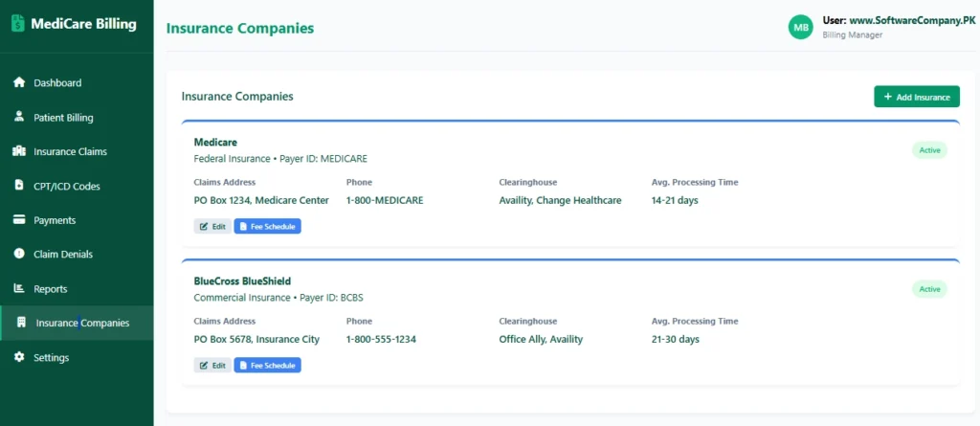Click the Payments card icon

tap(19, 220)
